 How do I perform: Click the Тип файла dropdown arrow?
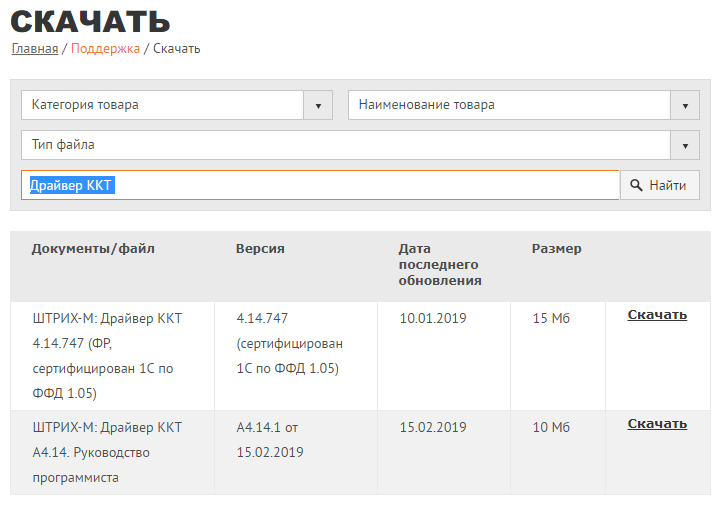[x=685, y=145]
